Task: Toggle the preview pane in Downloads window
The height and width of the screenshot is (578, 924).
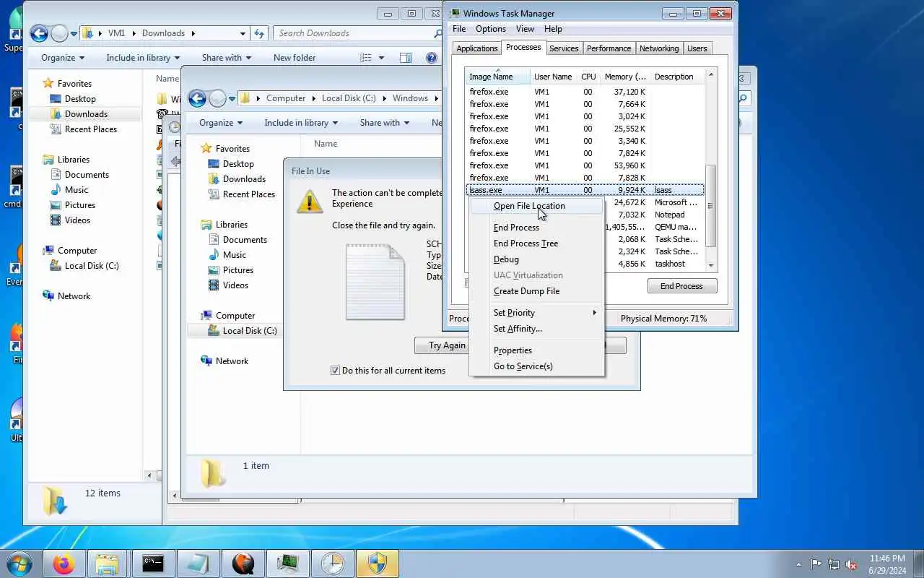Action: (x=406, y=58)
